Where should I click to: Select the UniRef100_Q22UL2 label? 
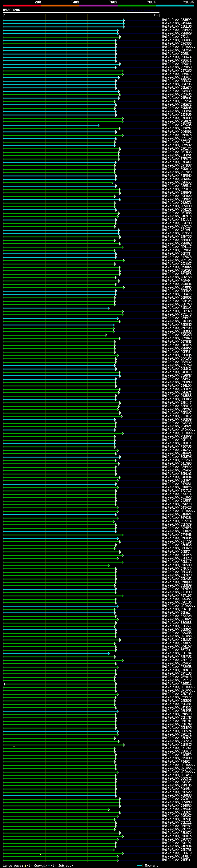[177, 416]
